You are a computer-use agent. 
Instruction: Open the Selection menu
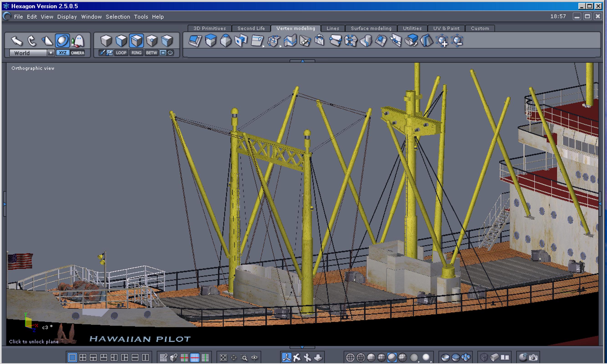(x=118, y=17)
